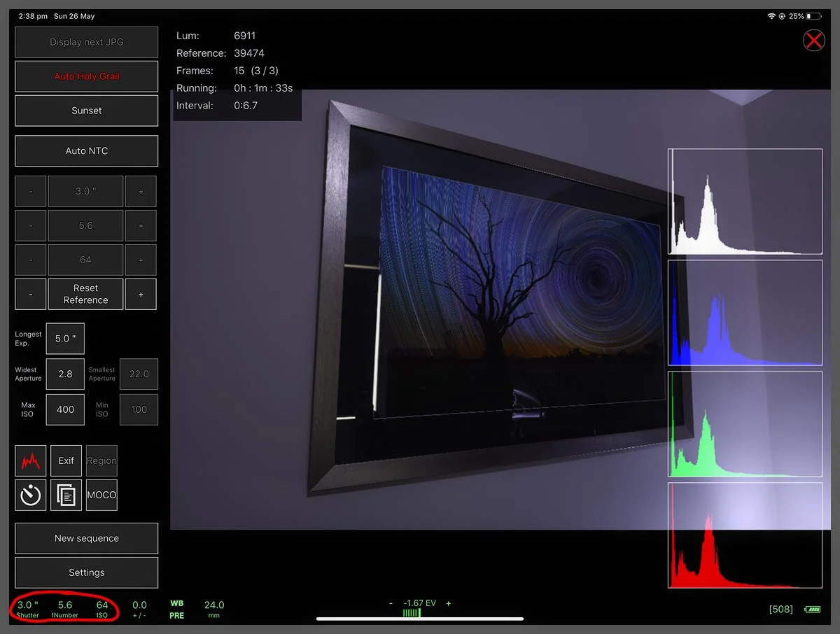Tap the 2:38 pm clock in status bar
The width and height of the screenshot is (840, 634).
tap(34, 16)
